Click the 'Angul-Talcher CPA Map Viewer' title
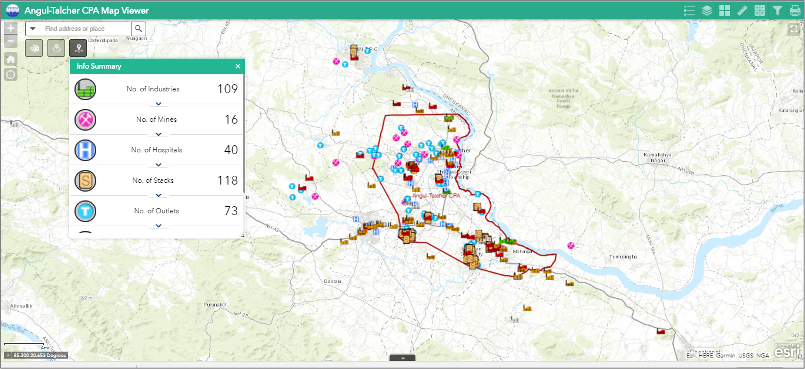 click(87, 10)
